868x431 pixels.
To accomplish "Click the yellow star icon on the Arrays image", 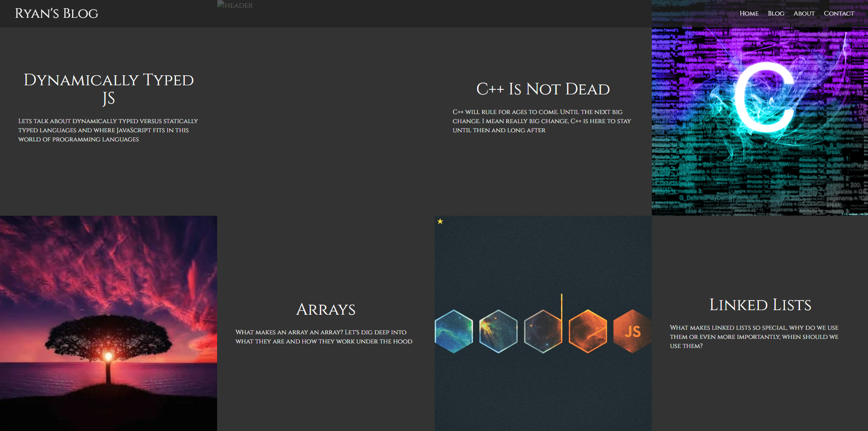I will click(x=440, y=222).
